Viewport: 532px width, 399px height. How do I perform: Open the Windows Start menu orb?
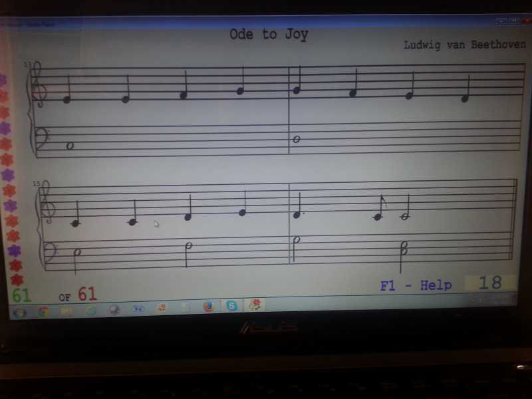click(x=19, y=313)
